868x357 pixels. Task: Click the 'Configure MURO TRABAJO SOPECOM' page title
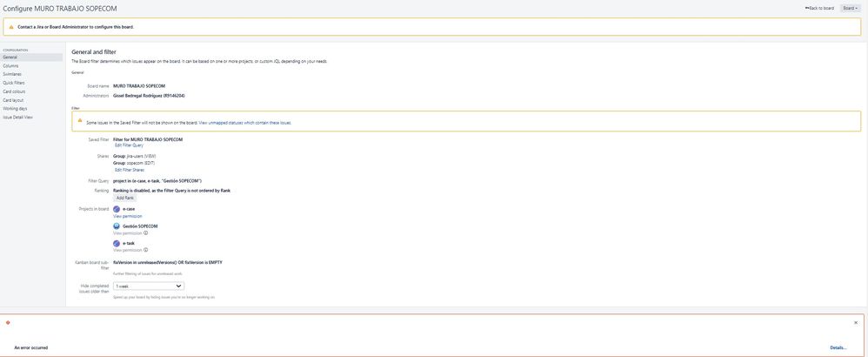point(60,9)
